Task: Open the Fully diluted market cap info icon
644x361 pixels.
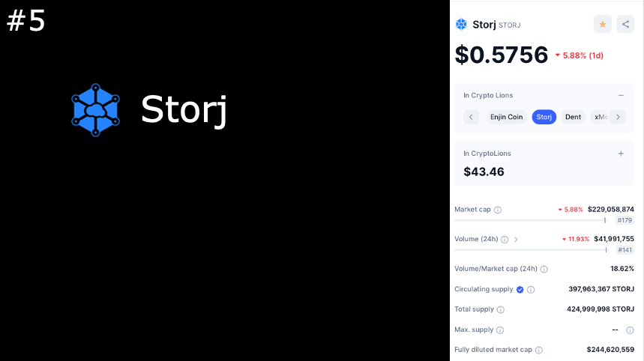Action: (x=539, y=350)
